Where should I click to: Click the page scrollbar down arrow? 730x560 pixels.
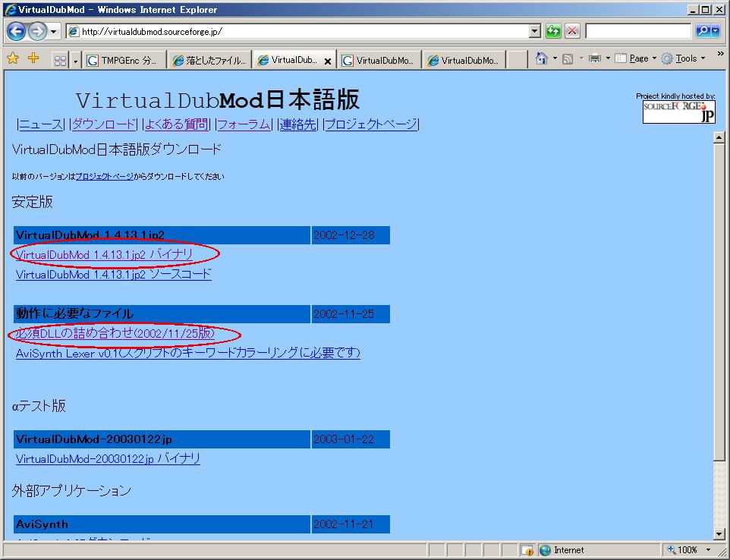tap(719, 534)
